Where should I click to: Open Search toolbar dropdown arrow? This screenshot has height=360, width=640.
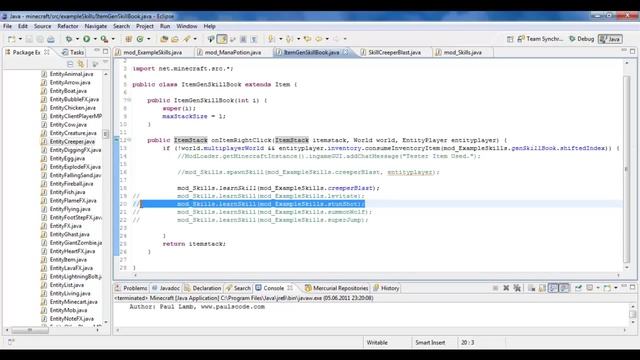(195, 39)
